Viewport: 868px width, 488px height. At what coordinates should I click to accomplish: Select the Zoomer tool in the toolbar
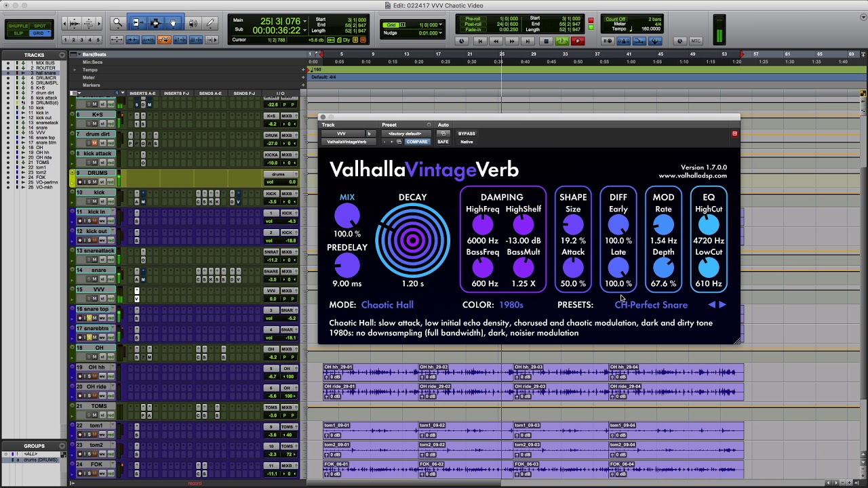[x=117, y=23]
